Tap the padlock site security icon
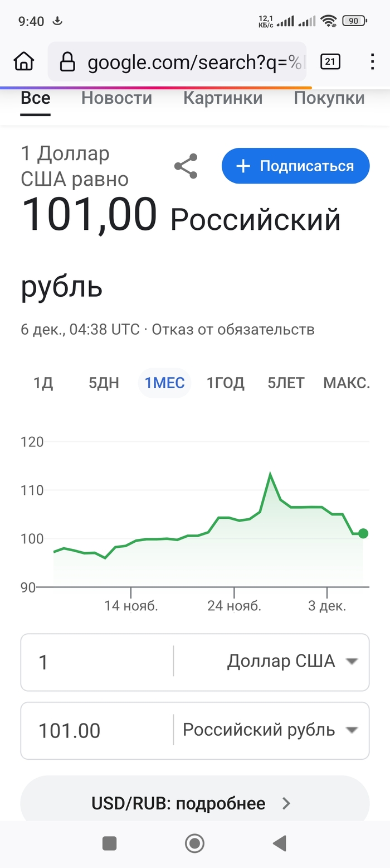 67,62
